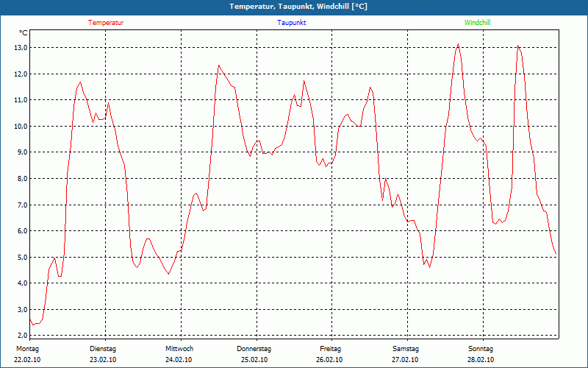The image size is (588, 368).
Task: Click the °C unit label on axis
Action: pyautogui.click(x=23, y=33)
